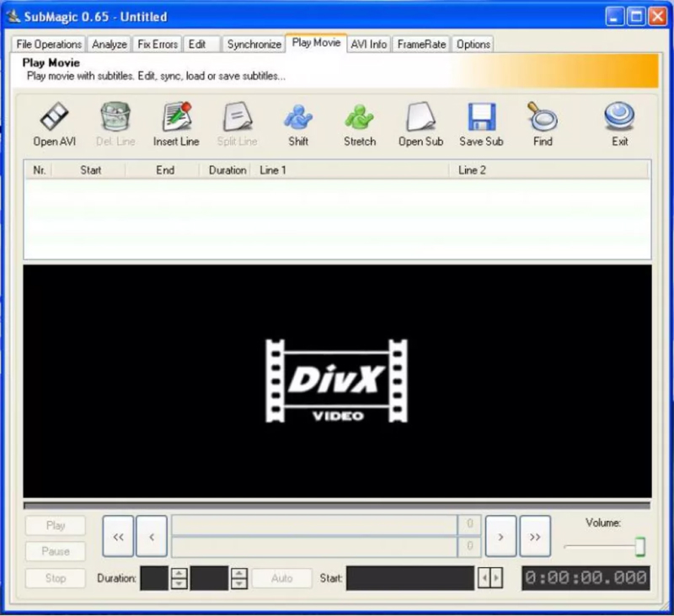Click the Play button
Viewport: 674px width, 616px height.
(56, 526)
